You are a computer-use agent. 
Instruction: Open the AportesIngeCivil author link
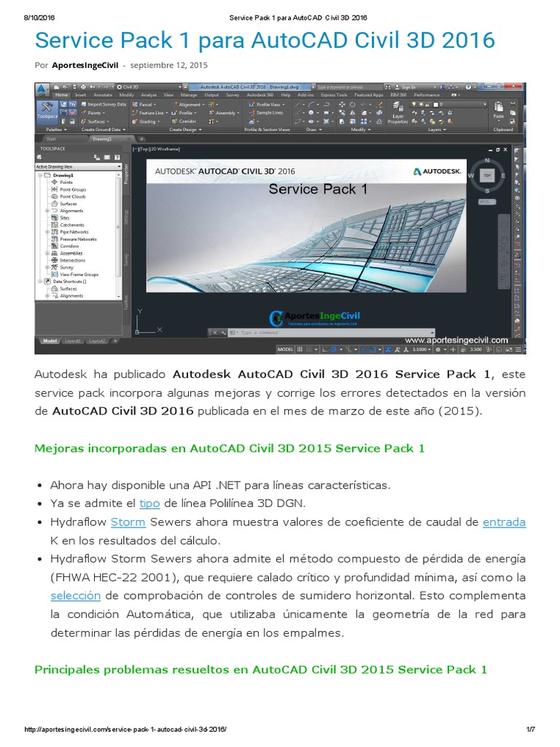pyautogui.click(x=85, y=65)
